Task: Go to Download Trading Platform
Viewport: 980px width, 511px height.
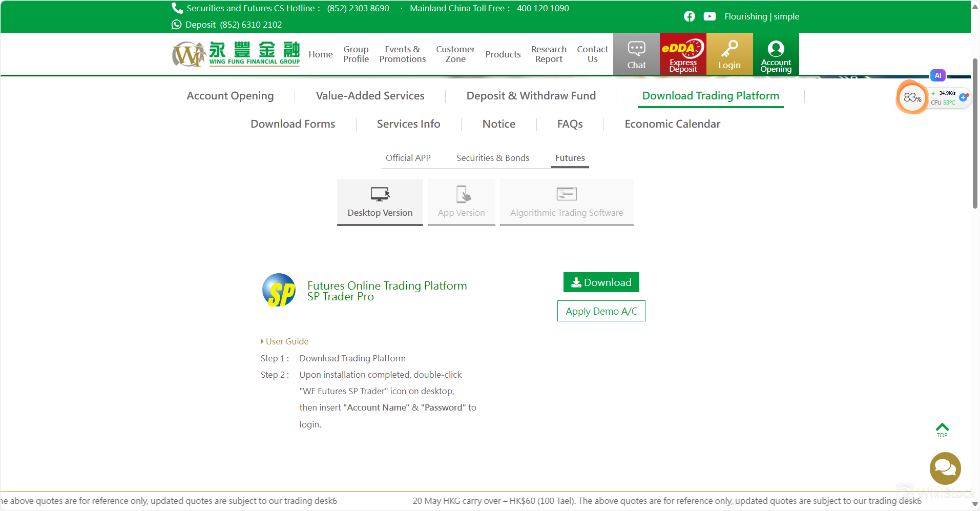Action: 711,96
